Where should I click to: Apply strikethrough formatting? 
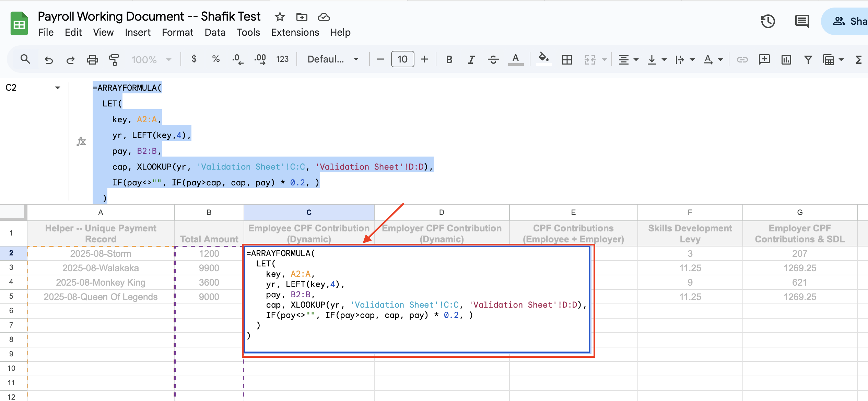click(493, 60)
